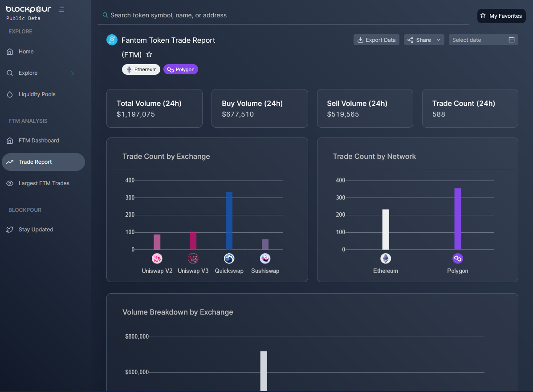The height and width of the screenshot is (392, 533).
Task: Click the Public Beta label
Action: [x=23, y=18]
